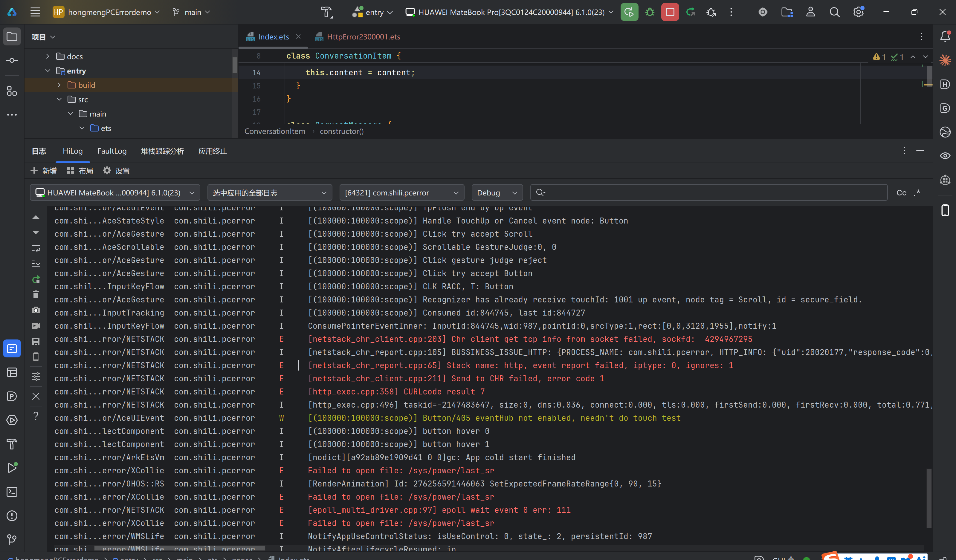Toggle soft wrap in log view
Image resolution: width=956 pixels, height=560 pixels.
36,248
